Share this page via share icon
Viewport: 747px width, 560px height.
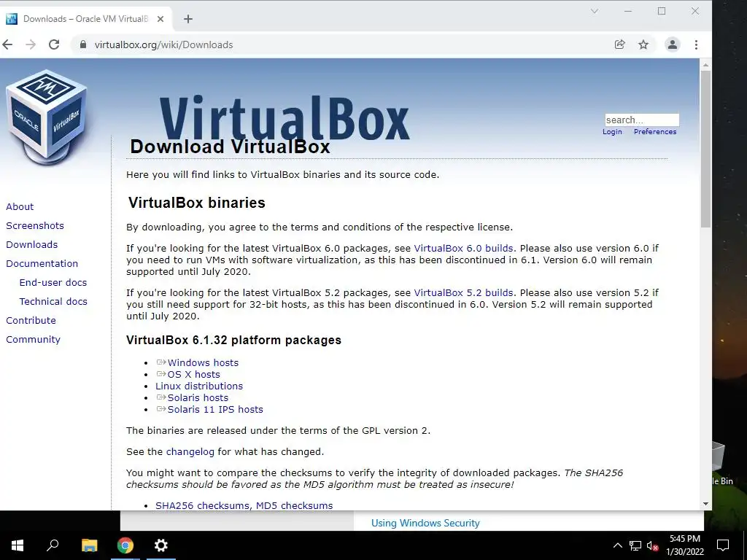[x=619, y=44]
